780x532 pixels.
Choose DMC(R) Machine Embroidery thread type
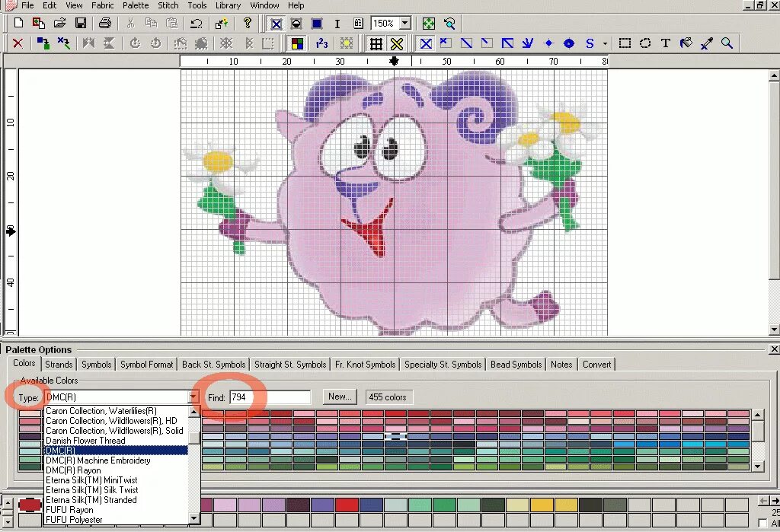(x=98, y=460)
